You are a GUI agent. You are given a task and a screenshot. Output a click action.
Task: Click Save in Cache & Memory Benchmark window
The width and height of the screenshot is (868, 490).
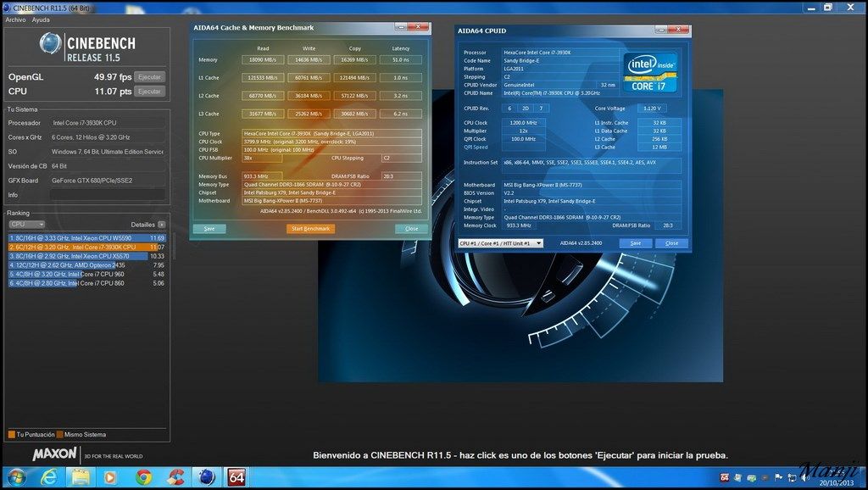[209, 229]
